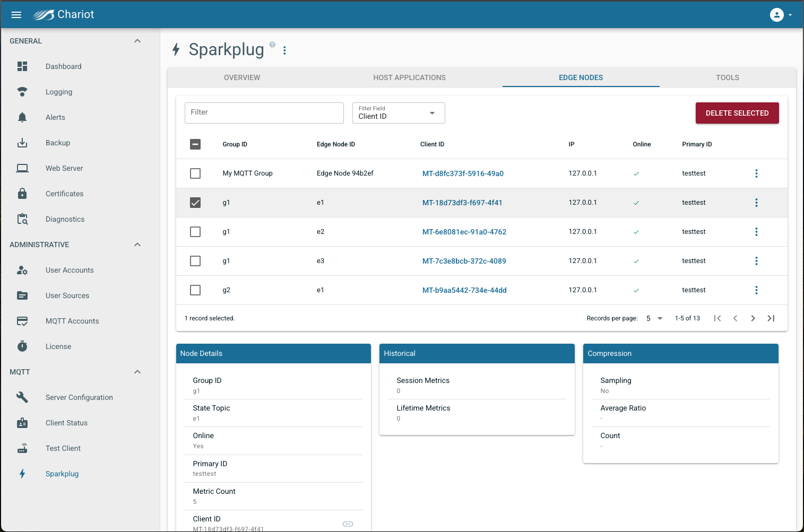Click the Server Configuration wrench icon
804x532 pixels.
pos(22,397)
